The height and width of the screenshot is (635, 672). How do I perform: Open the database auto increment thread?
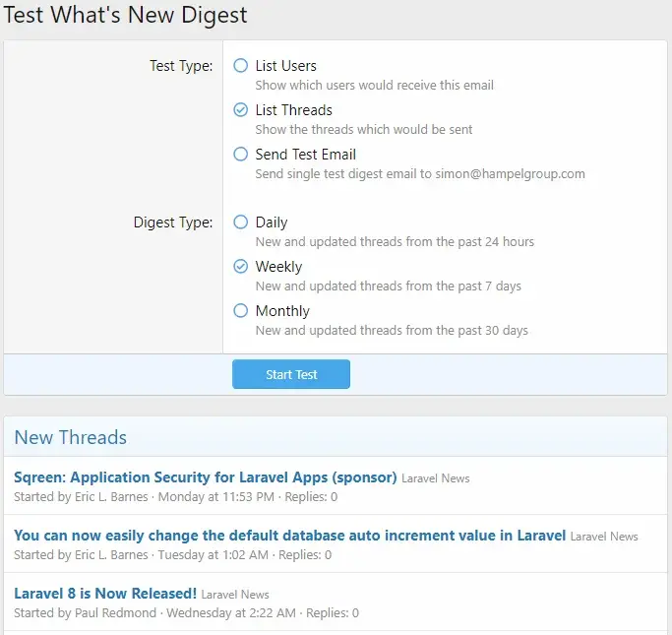[x=289, y=536]
